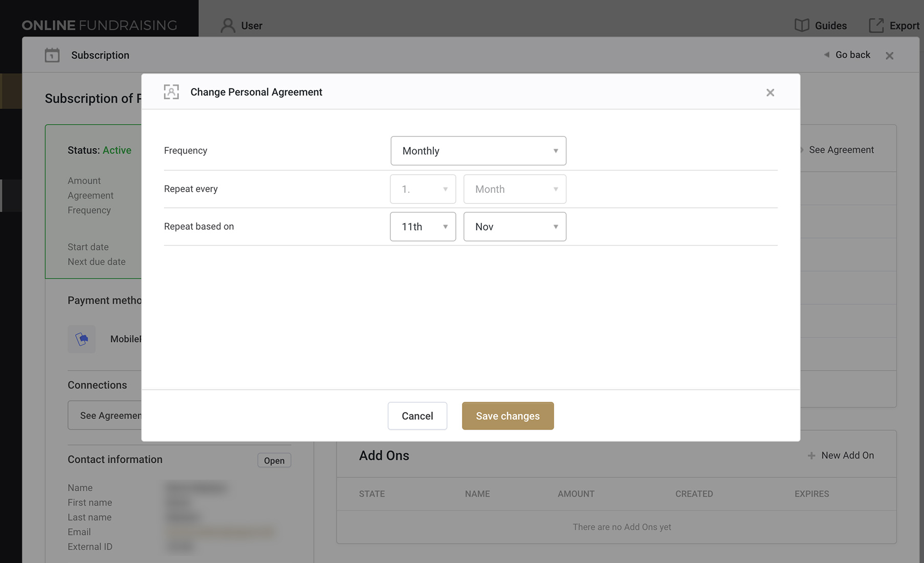Viewport: 924px width, 563px height.
Task: Click the Online Fundraising logo
Action: 99,25
